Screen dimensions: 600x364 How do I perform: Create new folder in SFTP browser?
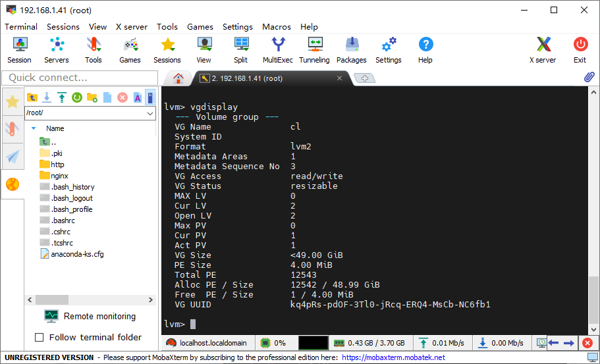92,98
